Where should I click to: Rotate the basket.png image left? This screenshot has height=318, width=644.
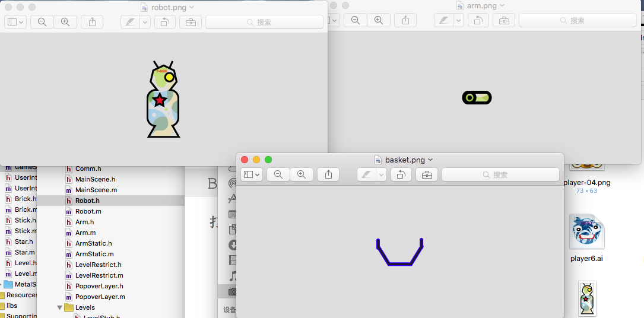tap(401, 174)
